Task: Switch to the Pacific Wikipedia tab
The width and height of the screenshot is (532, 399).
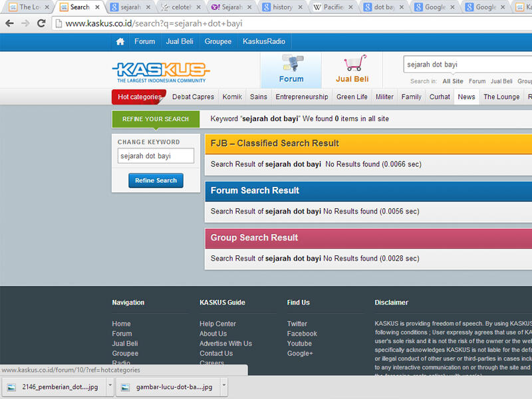Action: [333, 7]
